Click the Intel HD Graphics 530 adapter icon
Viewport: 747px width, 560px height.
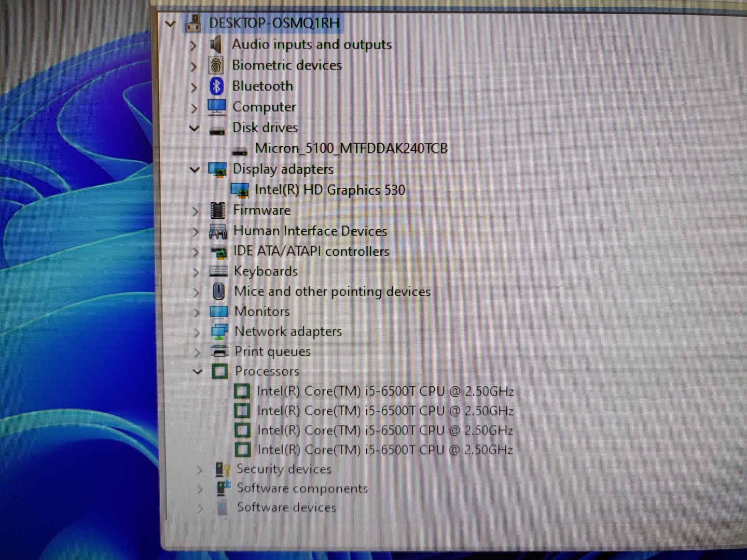click(240, 190)
